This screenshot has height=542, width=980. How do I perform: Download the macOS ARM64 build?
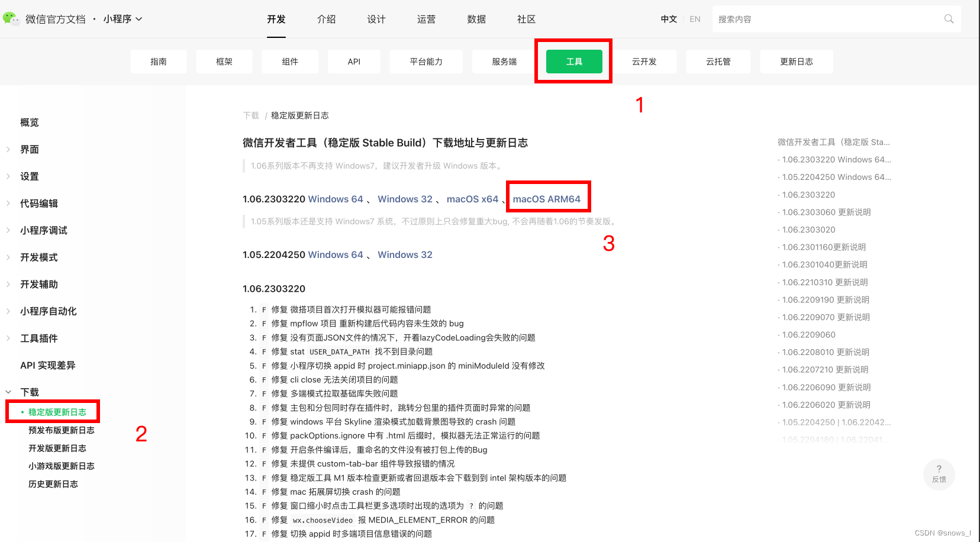pyautogui.click(x=547, y=199)
